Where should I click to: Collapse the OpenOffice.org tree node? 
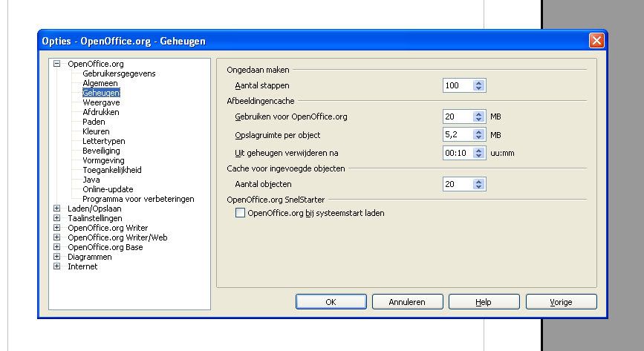(56, 64)
